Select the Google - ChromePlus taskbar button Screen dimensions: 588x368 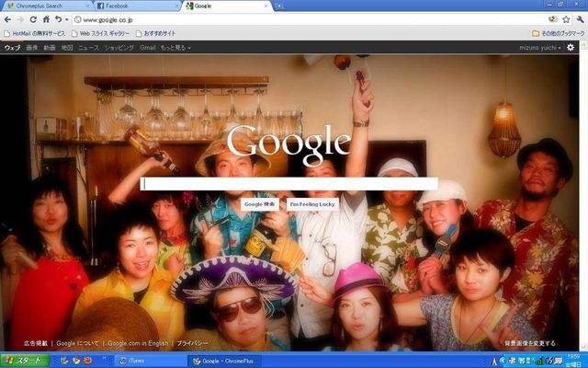pos(223,361)
